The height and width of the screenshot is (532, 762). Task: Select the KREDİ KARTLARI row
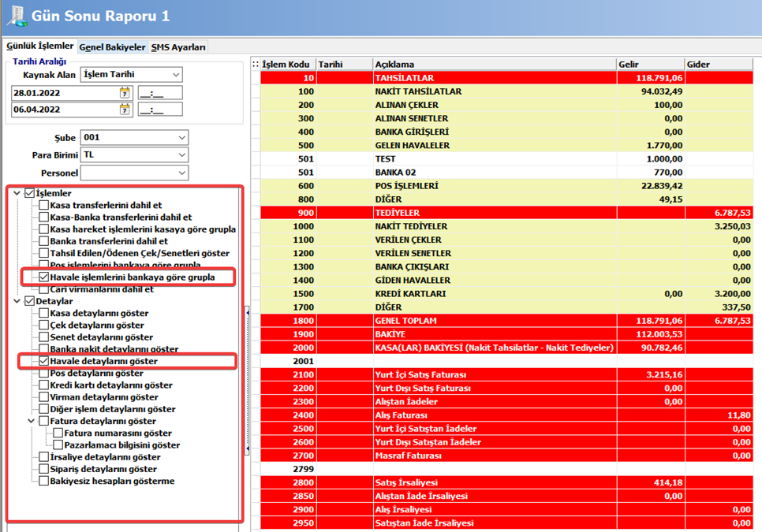[x=507, y=294]
